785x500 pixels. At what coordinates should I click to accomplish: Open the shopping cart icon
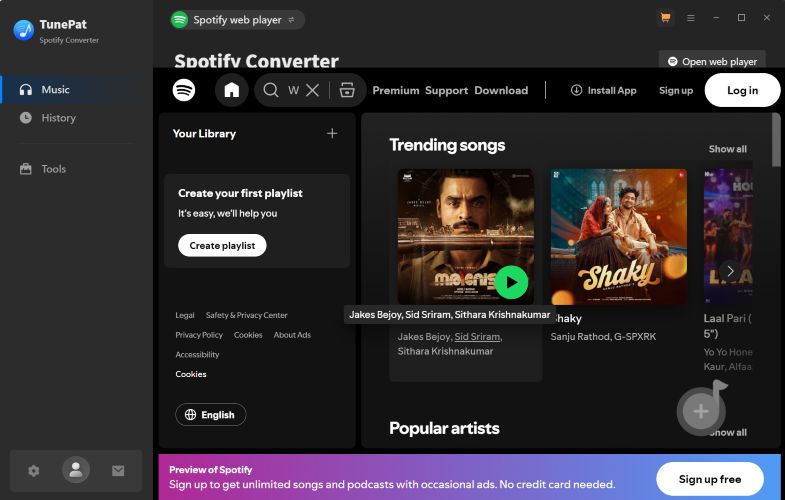(665, 18)
